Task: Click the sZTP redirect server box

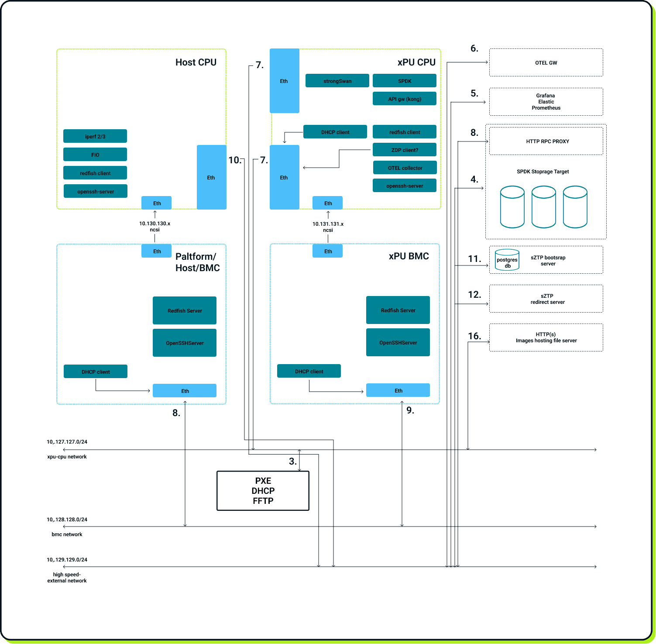Action: click(x=546, y=299)
